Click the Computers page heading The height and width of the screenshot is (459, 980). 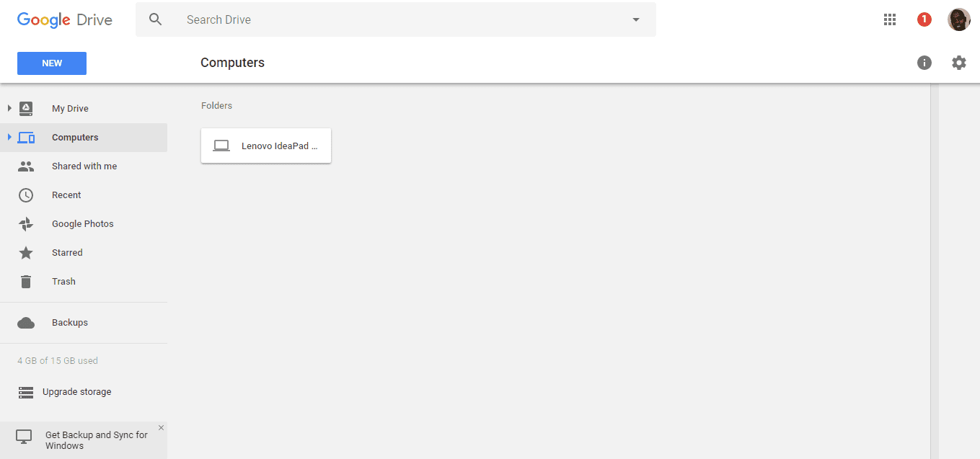pyautogui.click(x=232, y=63)
